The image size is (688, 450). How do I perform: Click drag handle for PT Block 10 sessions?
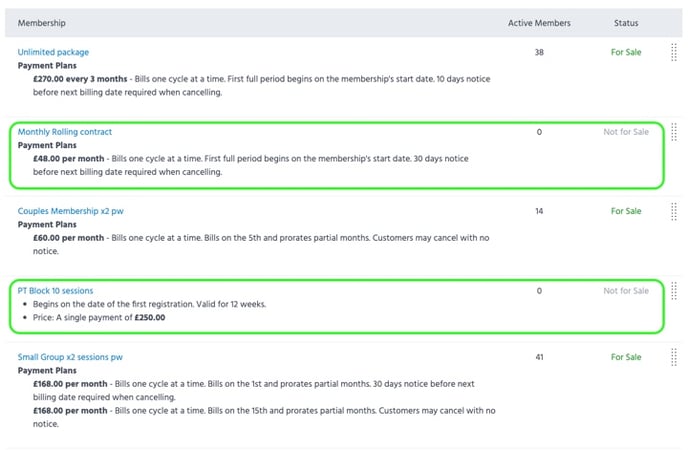click(x=673, y=292)
